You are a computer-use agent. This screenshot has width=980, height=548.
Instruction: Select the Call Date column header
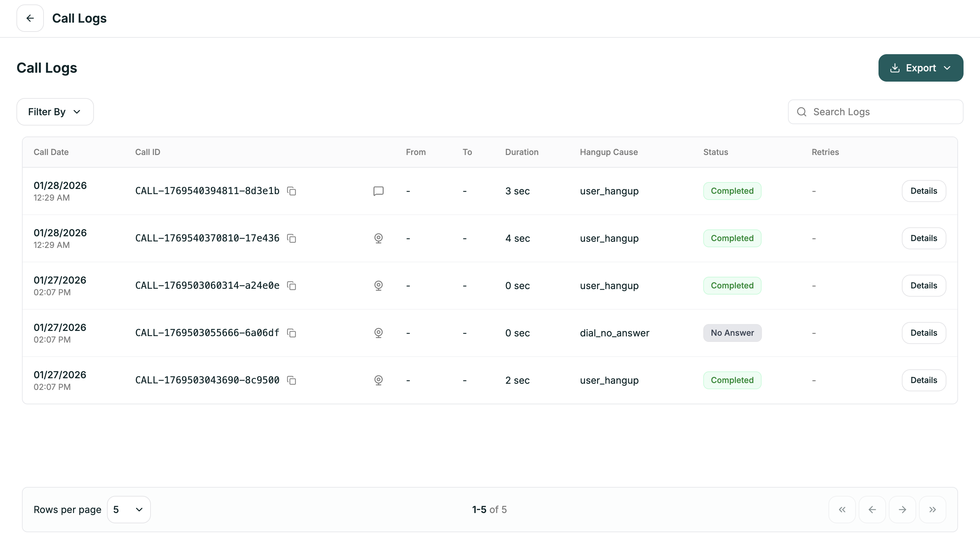click(51, 152)
